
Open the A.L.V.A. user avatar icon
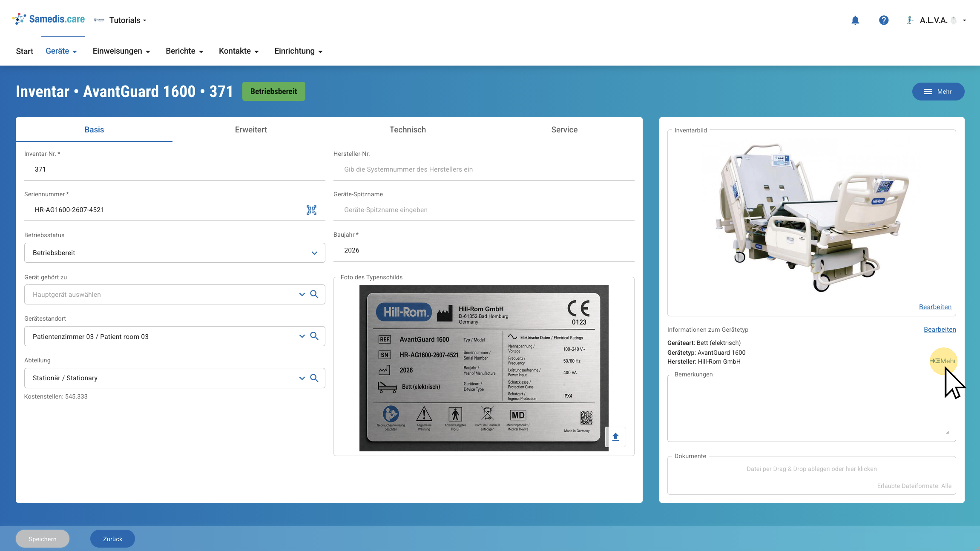coord(910,20)
